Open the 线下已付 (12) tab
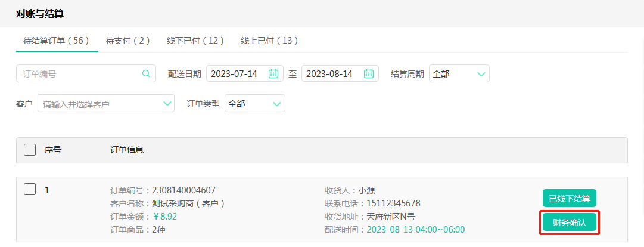 pyautogui.click(x=195, y=41)
